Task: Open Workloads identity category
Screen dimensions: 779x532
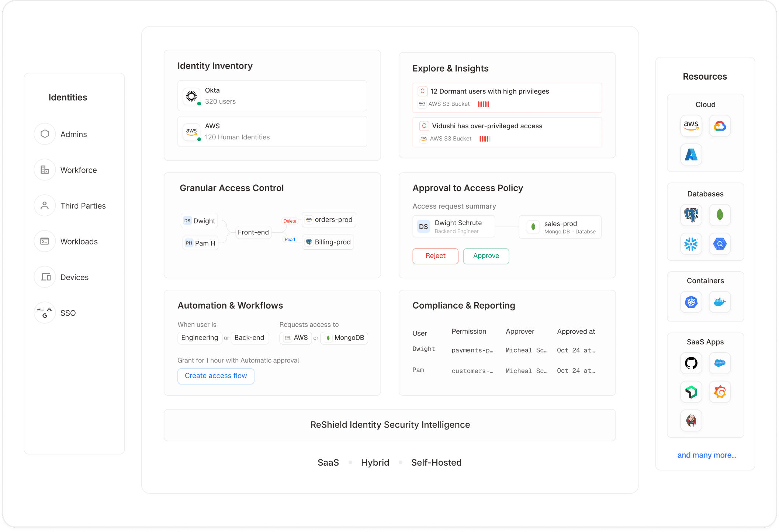Action: tap(79, 241)
